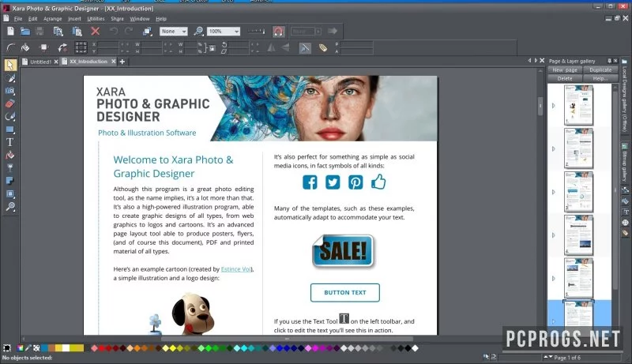The width and height of the screenshot is (632, 364).
Task: Click the yellow tag Names icon
Action: pyautogui.click(x=323, y=48)
